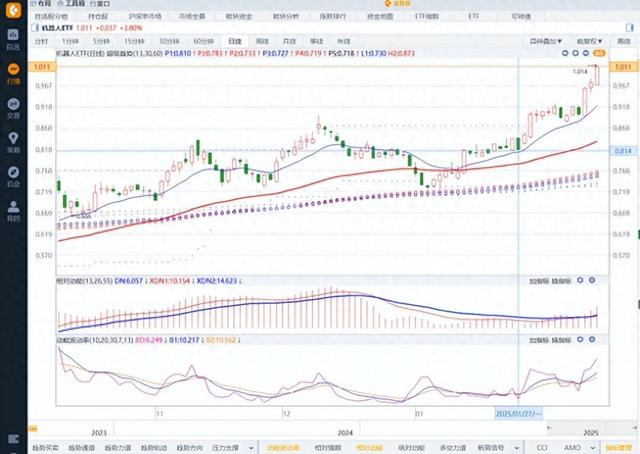Click the panel icon right of quote line
The height and width of the screenshot is (454, 640).
pos(630,28)
